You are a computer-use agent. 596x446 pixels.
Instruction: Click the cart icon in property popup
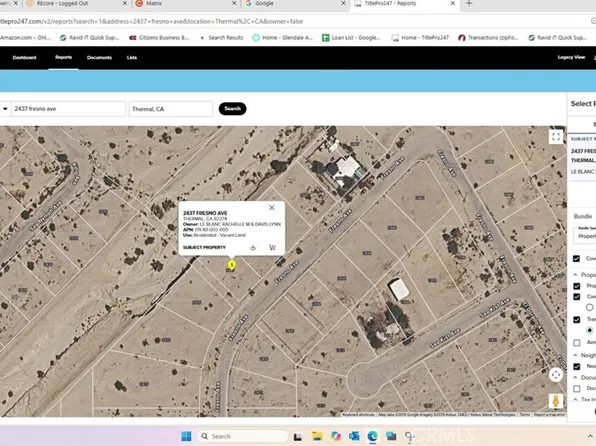click(x=273, y=248)
